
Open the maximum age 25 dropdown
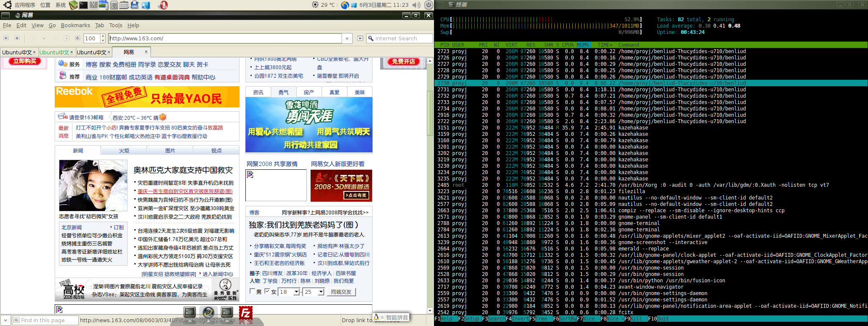click(321, 292)
